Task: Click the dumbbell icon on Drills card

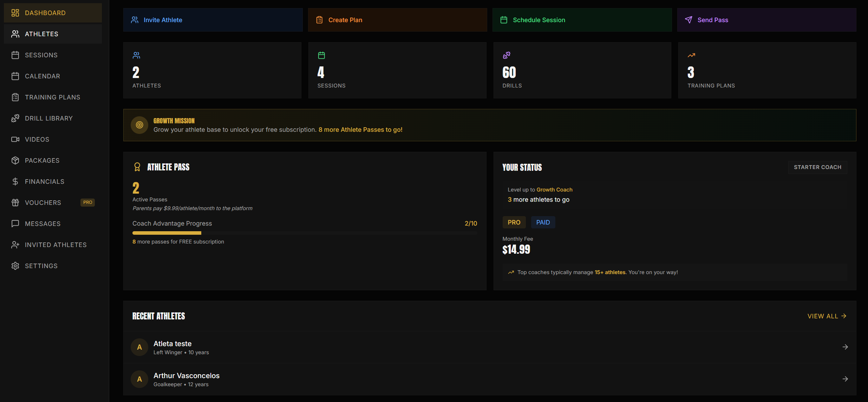Action: click(x=507, y=55)
